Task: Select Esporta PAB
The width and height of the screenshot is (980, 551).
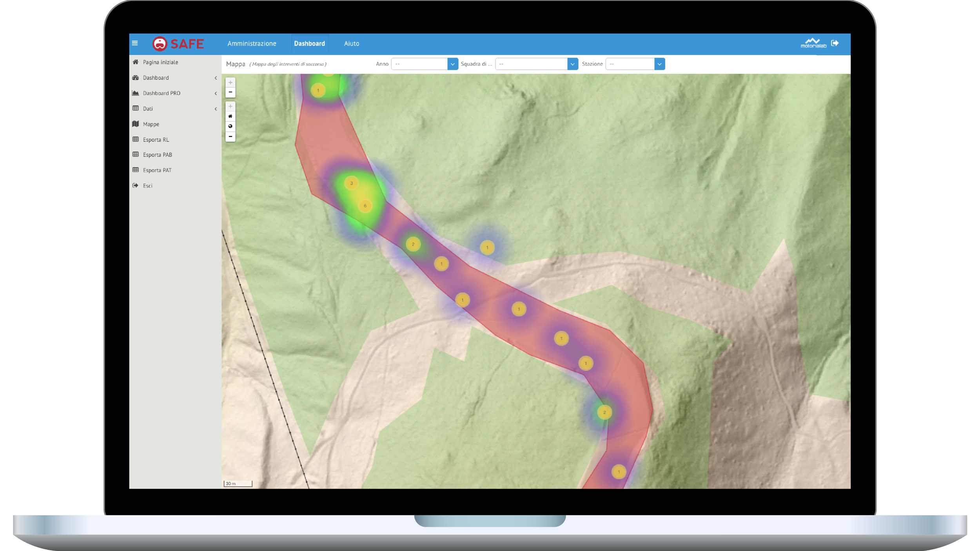Action: [x=158, y=155]
